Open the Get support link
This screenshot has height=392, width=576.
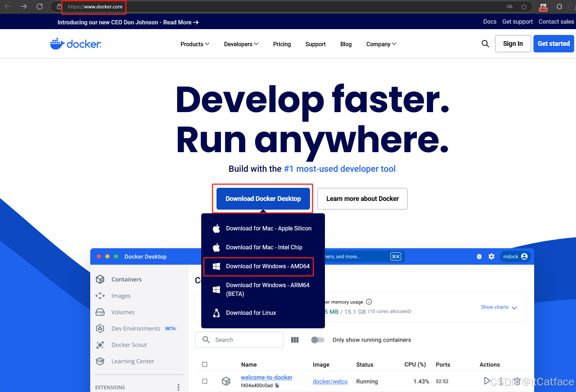[517, 22]
